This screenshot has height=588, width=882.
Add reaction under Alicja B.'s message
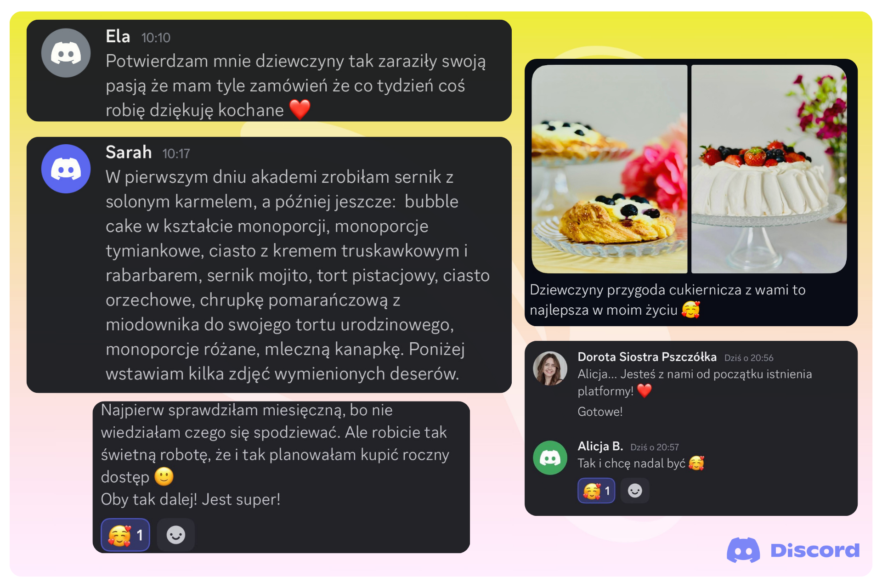coord(635,491)
